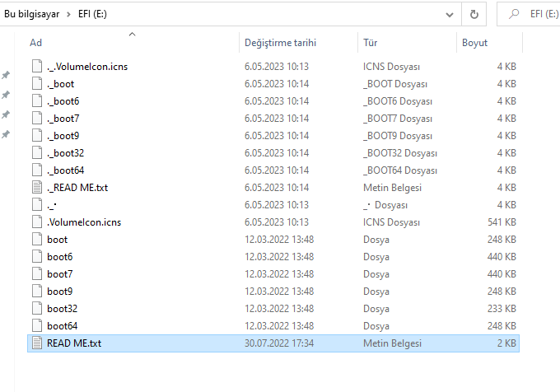Click file icon of .VolumeIcon.icns (541 KB)
Viewport: 560px width, 392px height.
tap(37, 222)
